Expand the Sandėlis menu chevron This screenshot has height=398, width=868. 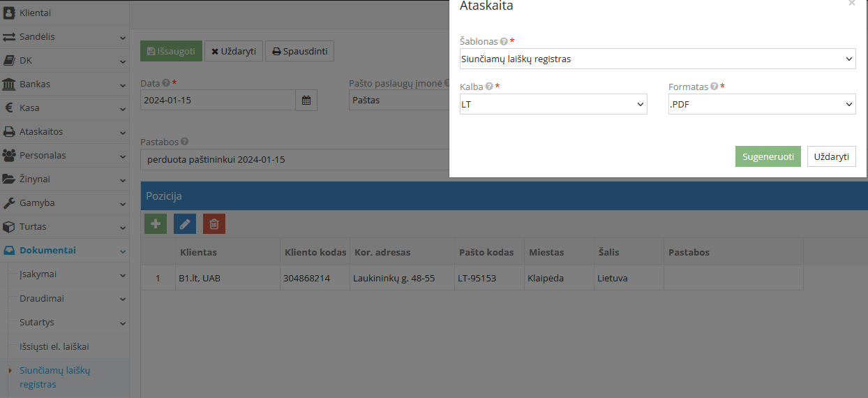123,37
